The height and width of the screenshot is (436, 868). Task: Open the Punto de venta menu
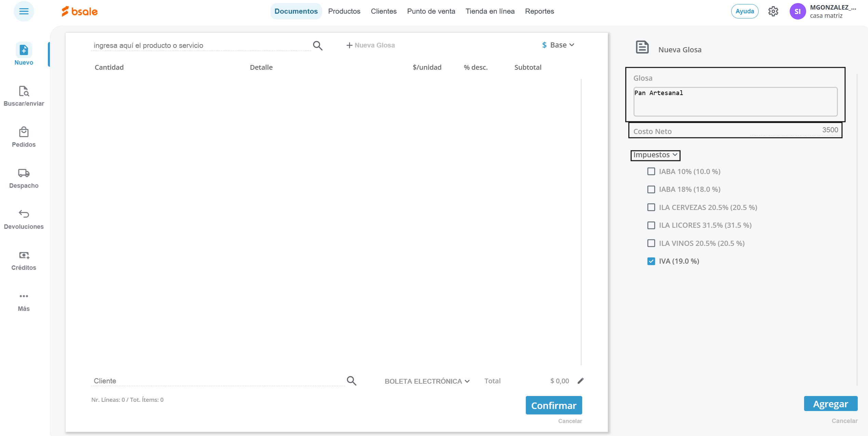click(x=431, y=11)
